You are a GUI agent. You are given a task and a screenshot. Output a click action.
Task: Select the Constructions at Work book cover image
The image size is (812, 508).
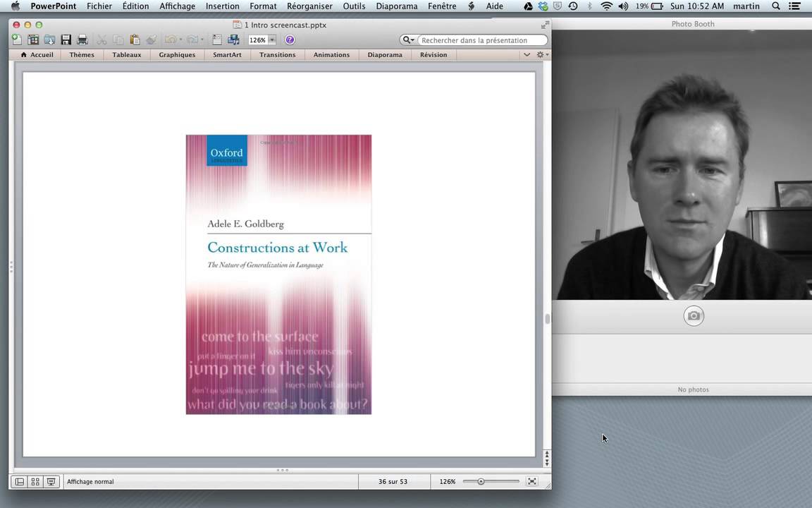pyautogui.click(x=278, y=274)
